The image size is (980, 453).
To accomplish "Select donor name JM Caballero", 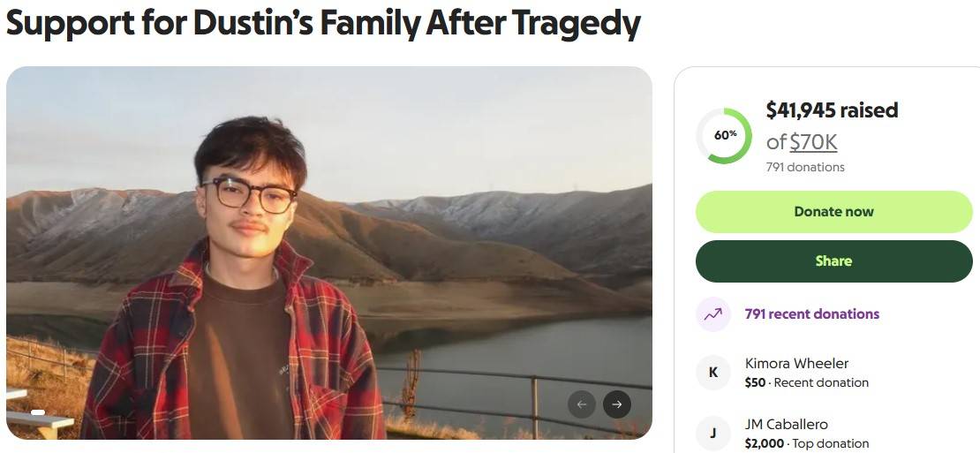I will [x=787, y=424].
